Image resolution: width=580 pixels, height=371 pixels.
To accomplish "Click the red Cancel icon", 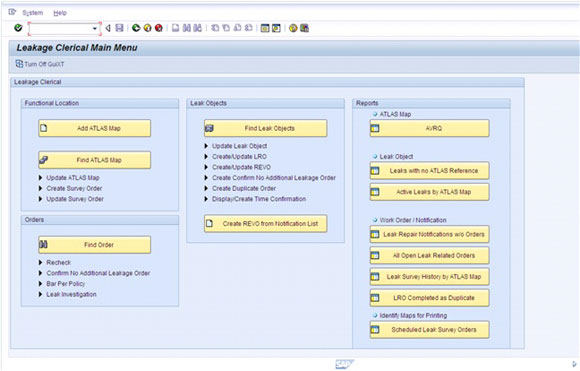I will click(159, 28).
